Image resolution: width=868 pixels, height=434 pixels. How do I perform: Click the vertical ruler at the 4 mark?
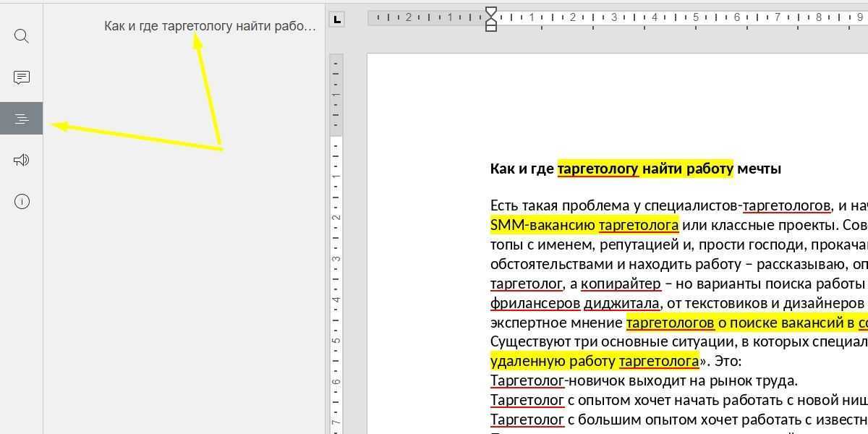[336, 299]
